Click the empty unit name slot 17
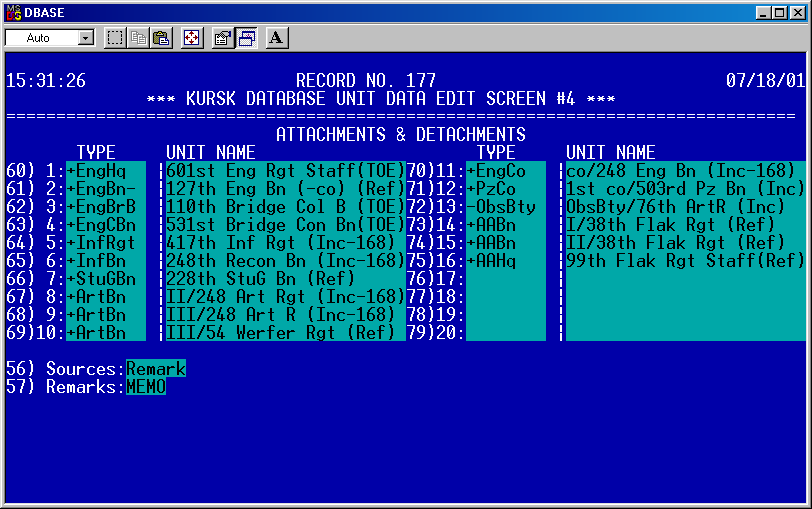The image size is (812, 509). pos(685,279)
